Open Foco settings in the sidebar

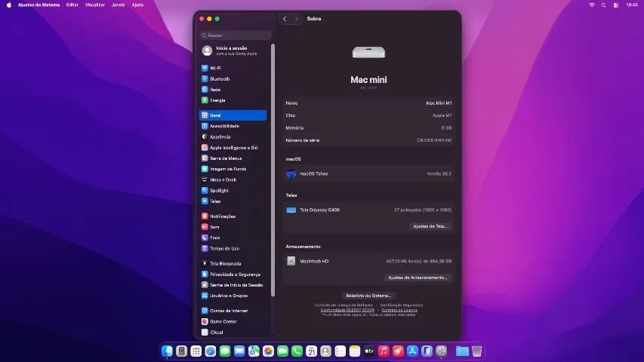click(233, 238)
